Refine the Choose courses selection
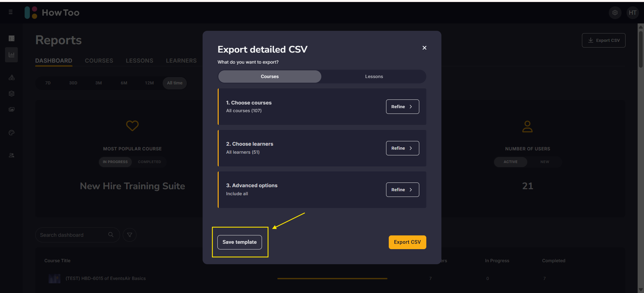 pyautogui.click(x=402, y=107)
